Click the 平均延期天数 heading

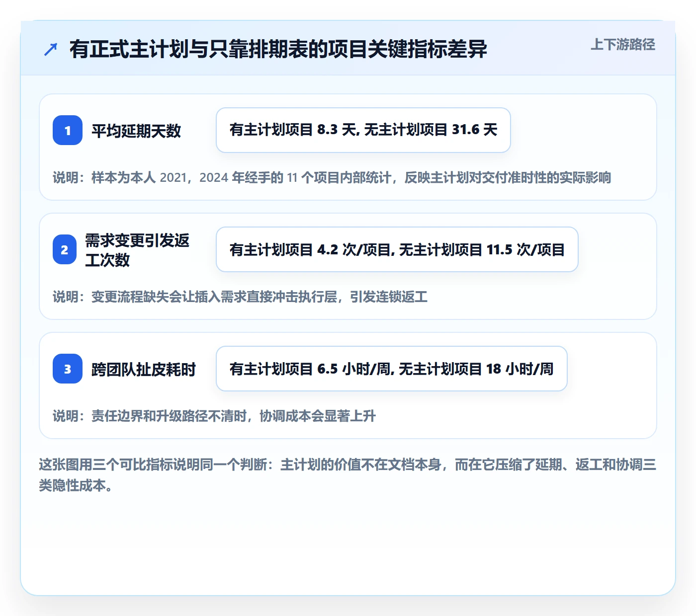click(136, 131)
